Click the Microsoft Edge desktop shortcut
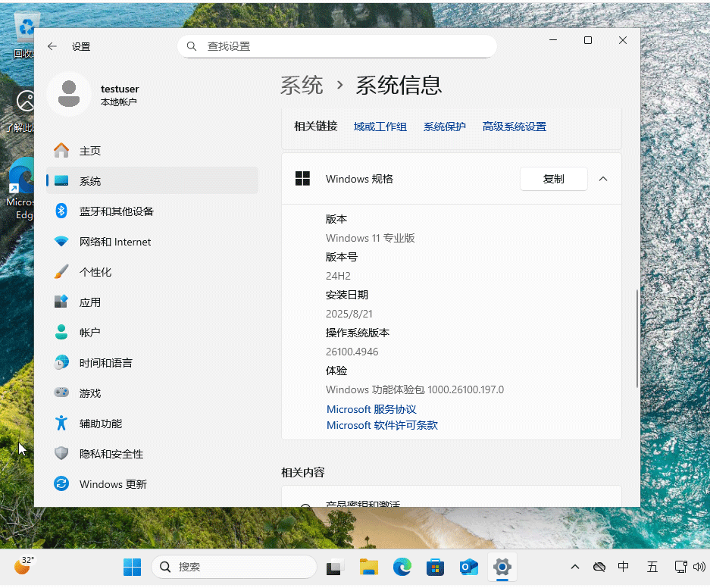This screenshot has width=710, height=588. tap(20, 189)
